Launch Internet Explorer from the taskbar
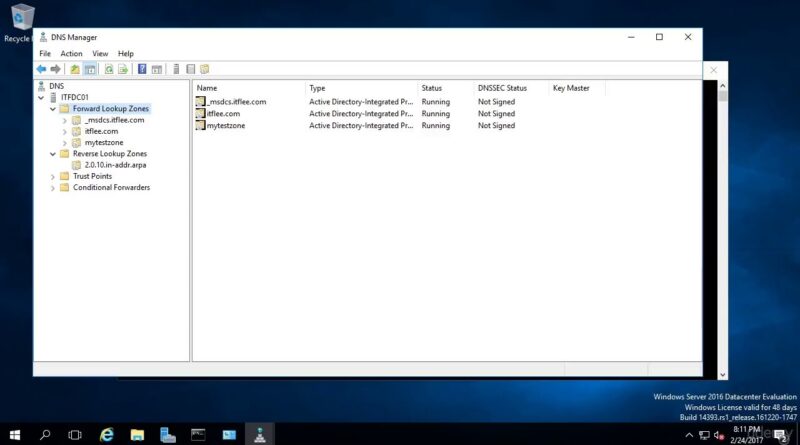The image size is (800, 445). point(107,435)
